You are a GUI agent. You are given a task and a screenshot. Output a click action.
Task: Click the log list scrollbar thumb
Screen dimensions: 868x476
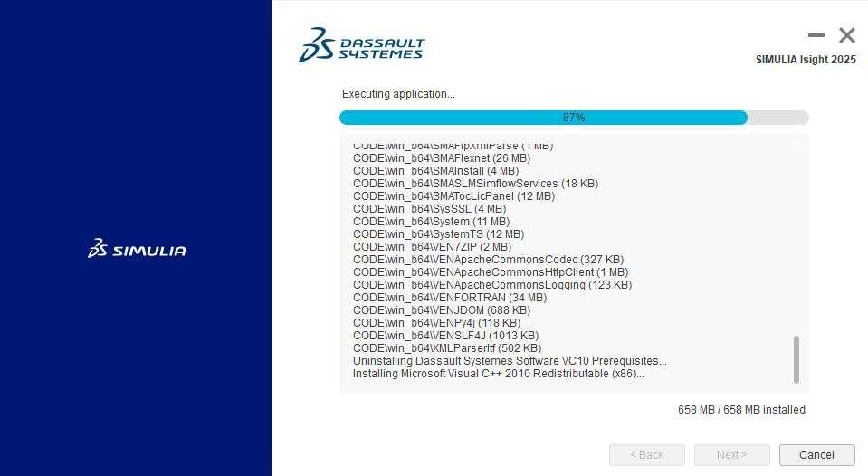coord(796,359)
